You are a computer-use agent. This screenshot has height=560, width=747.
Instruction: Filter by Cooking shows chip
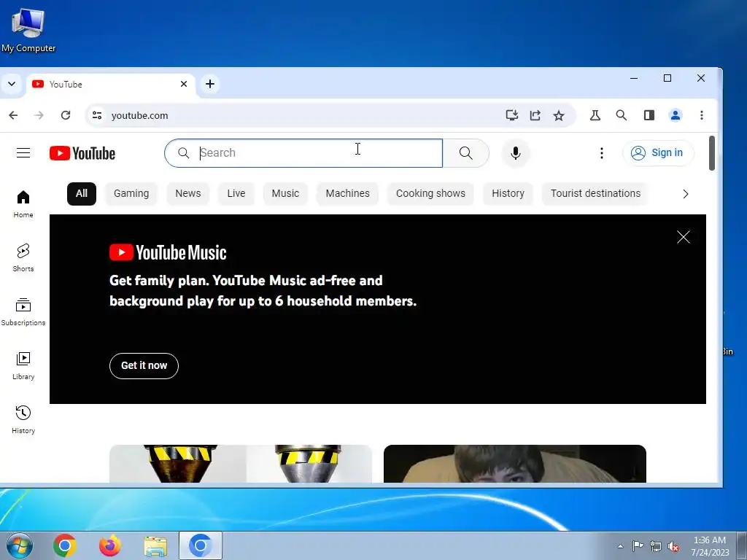click(430, 193)
